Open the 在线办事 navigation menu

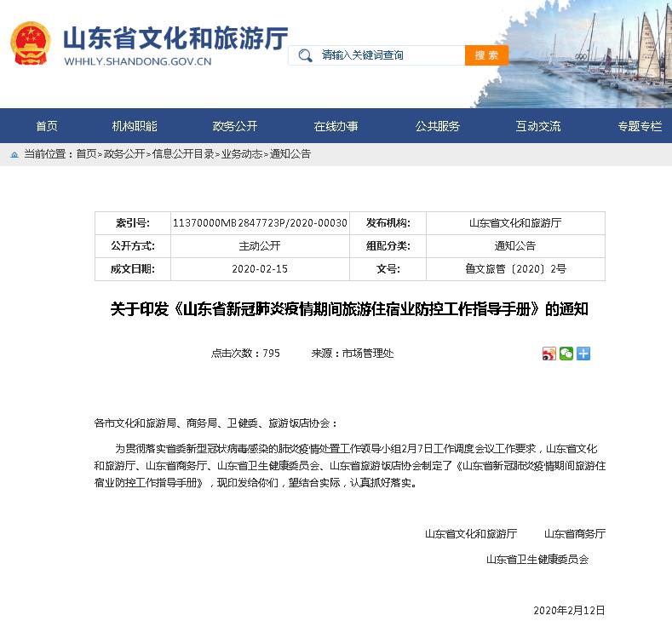click(x=336, y=126)
